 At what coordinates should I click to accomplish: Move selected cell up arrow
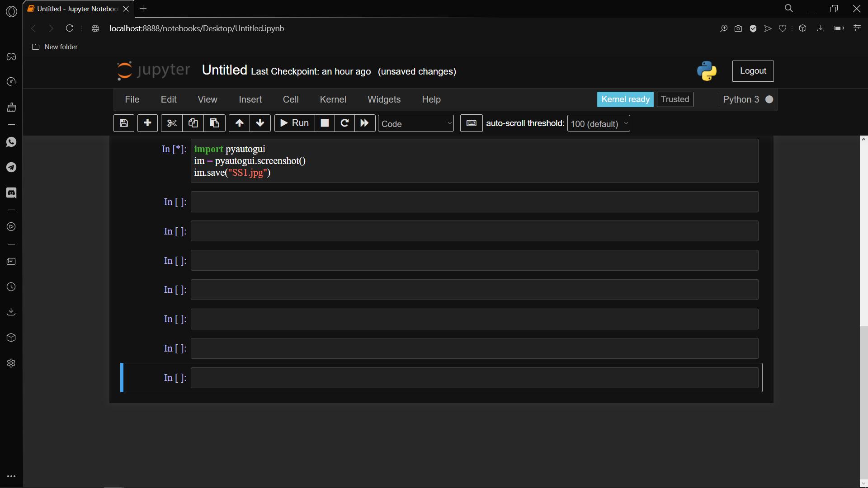[x=240, y=123]
